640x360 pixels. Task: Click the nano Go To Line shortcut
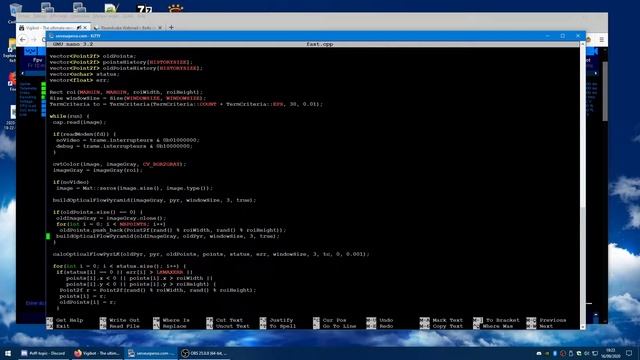(339, 327)
